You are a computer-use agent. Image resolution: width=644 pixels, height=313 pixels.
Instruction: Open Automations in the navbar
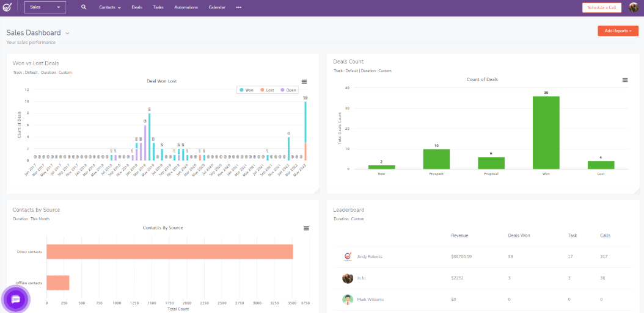(186, 7)
